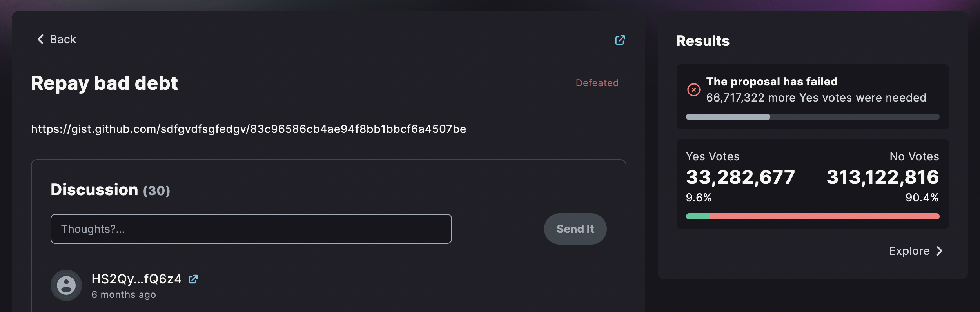Click the No Votes count 313,122,816

click(x=883, y=177)
